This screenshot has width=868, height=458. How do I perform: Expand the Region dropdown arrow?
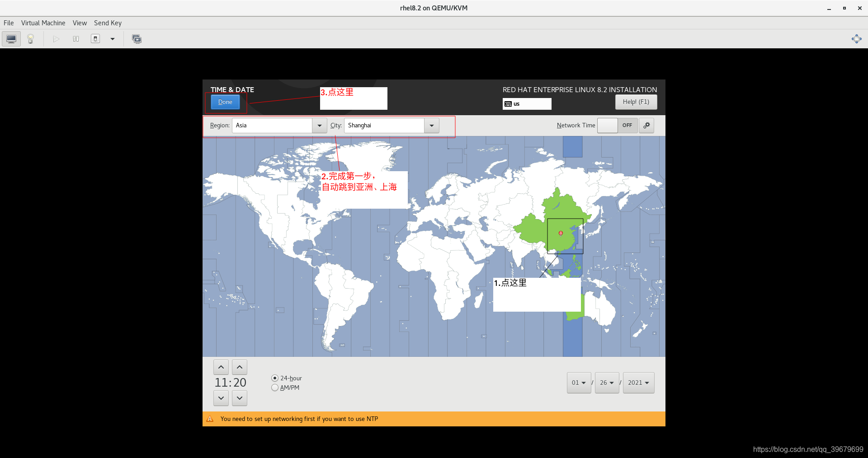tap(320, 126)
